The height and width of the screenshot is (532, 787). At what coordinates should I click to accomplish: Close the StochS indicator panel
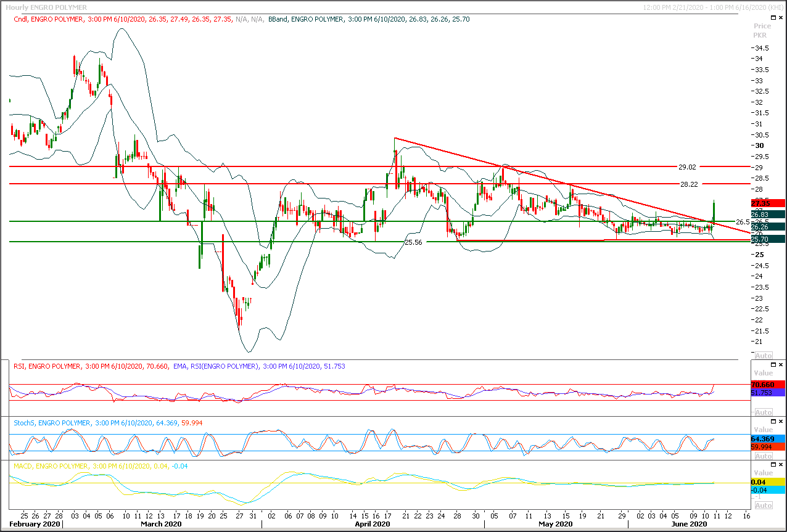click(780, 422)
